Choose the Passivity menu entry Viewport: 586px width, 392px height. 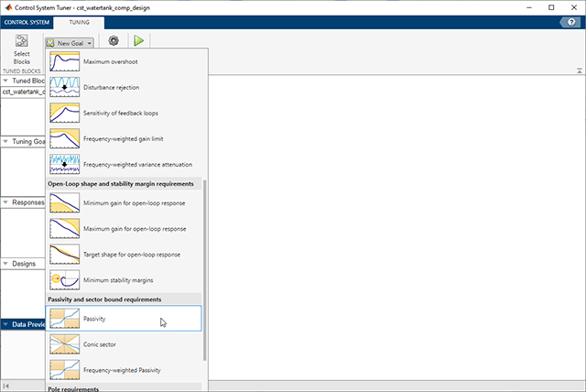(x=124, y=319)
